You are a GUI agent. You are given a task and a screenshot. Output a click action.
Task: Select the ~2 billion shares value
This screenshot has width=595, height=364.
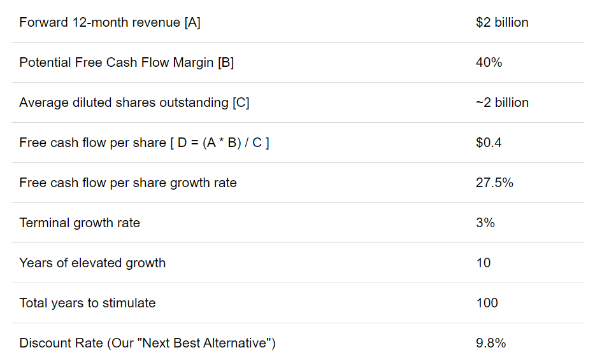[x=502, y=102]
